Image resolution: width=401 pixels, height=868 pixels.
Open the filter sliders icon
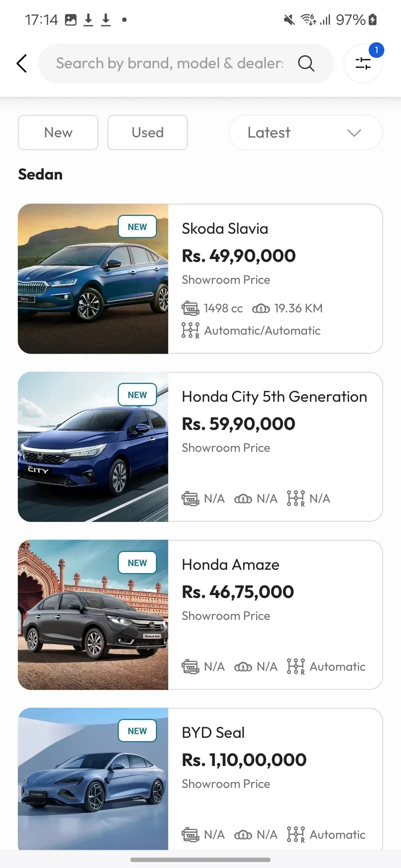pos(363,63)
